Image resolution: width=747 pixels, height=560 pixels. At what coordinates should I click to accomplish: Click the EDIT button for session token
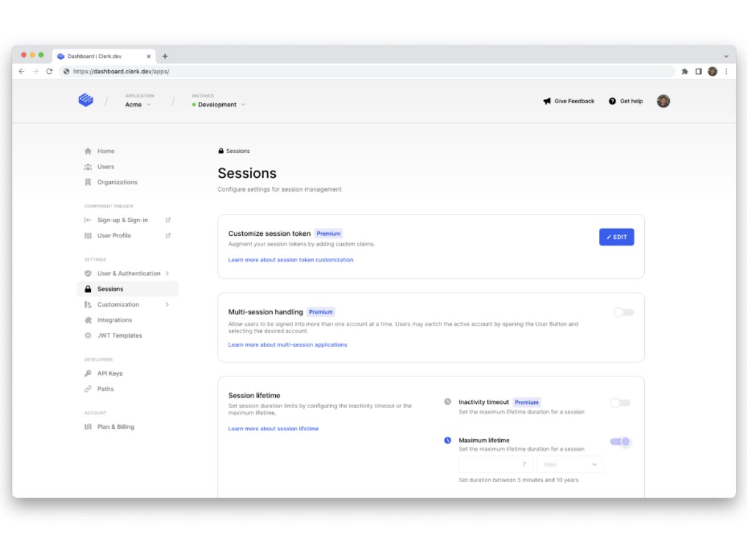[616, 237]
